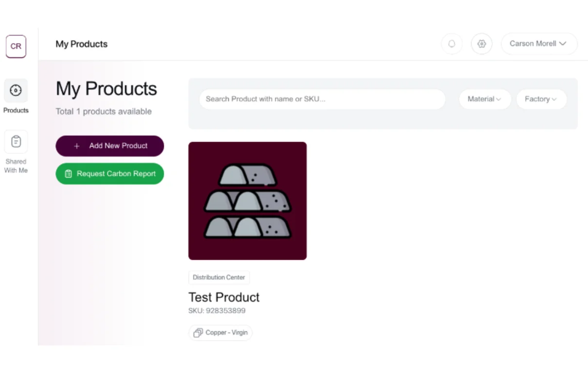Viewport: 588px width, 373px height.
Task: Open the Products sidebar icon
Action: pos(16,91)
